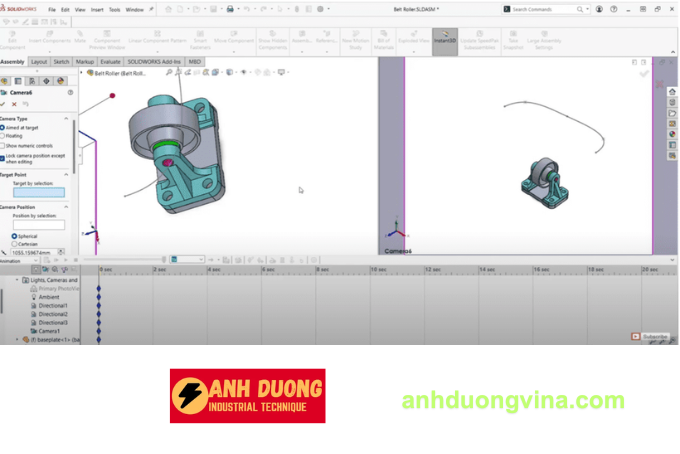Choose the Cartesian radio button
Screen dimensions: 680x454
(x=14, y=243)
